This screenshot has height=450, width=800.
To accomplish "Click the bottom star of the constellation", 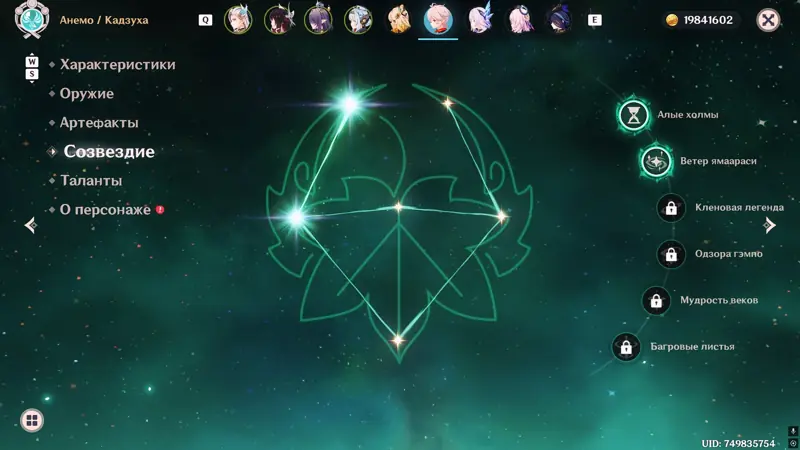I will 398,340.
